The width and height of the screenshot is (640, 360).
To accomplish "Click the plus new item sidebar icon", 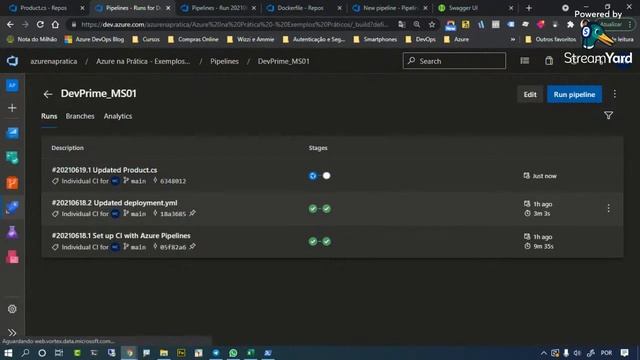I will tap(12, 108).
